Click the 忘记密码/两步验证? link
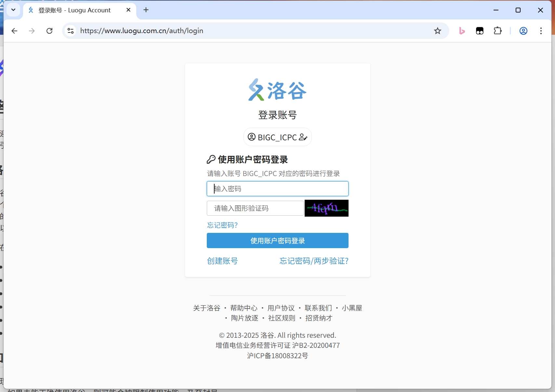The height and width of the screenshot is (392, 555). [314, 261]
